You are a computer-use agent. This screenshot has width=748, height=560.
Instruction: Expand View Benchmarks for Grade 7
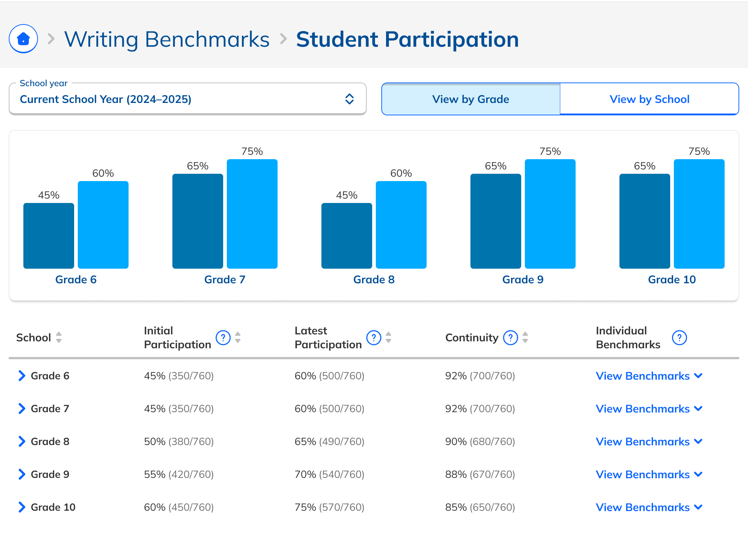pyautogui.click(x=649, y=409)
